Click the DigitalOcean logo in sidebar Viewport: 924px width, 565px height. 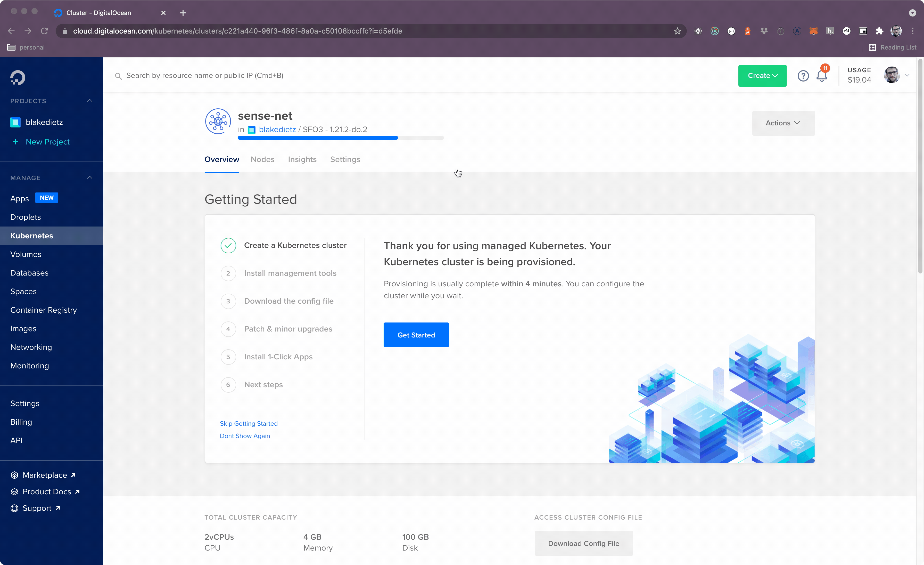[x=18, y=78]
